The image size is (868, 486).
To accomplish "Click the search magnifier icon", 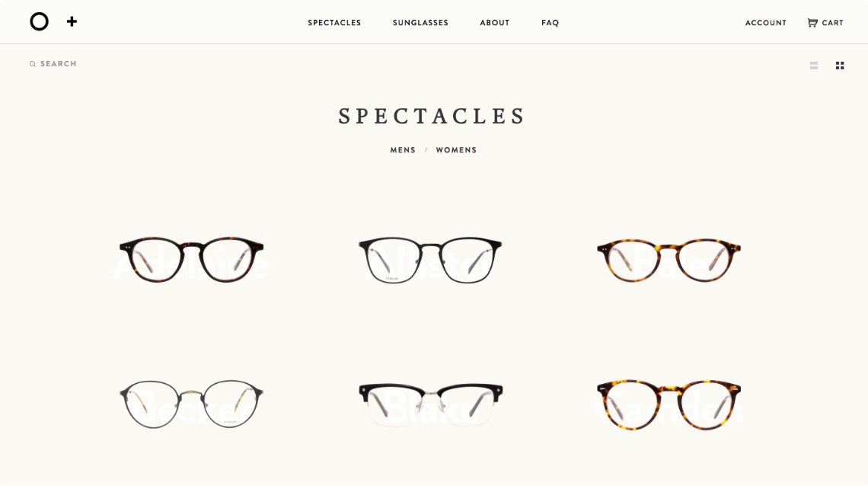I will click(x=33, y=64).
